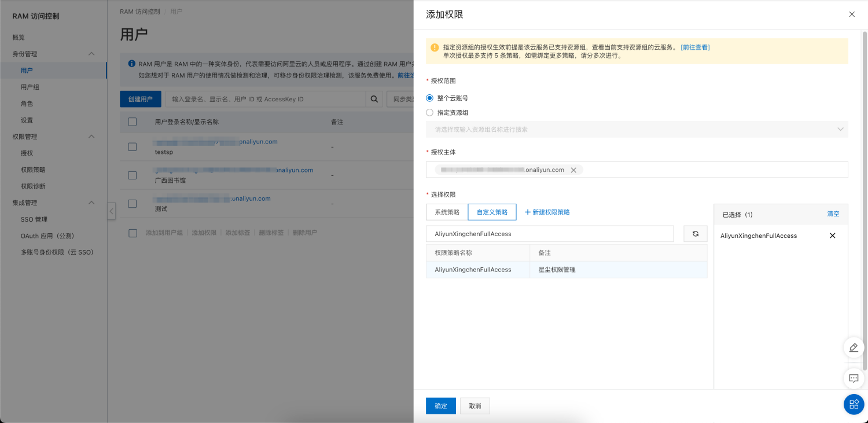Screen dimensions: 868x423
Task: Select 指定资源组 radio option
Action: (x=429, y=113)
